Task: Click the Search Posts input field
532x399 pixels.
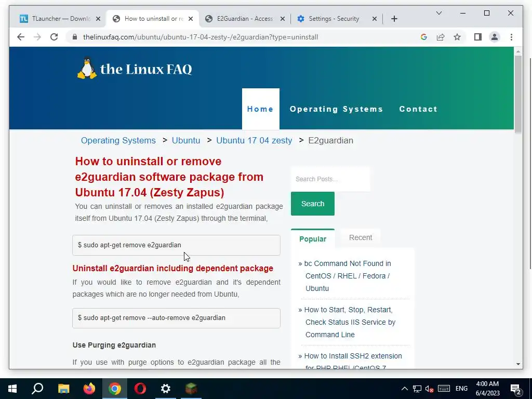Action: click(x=330, y=179)
